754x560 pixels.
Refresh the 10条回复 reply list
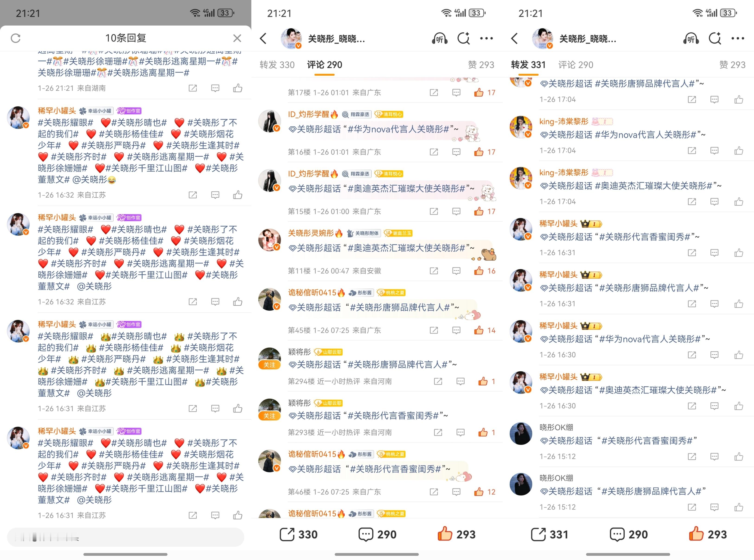pos(16,38)
